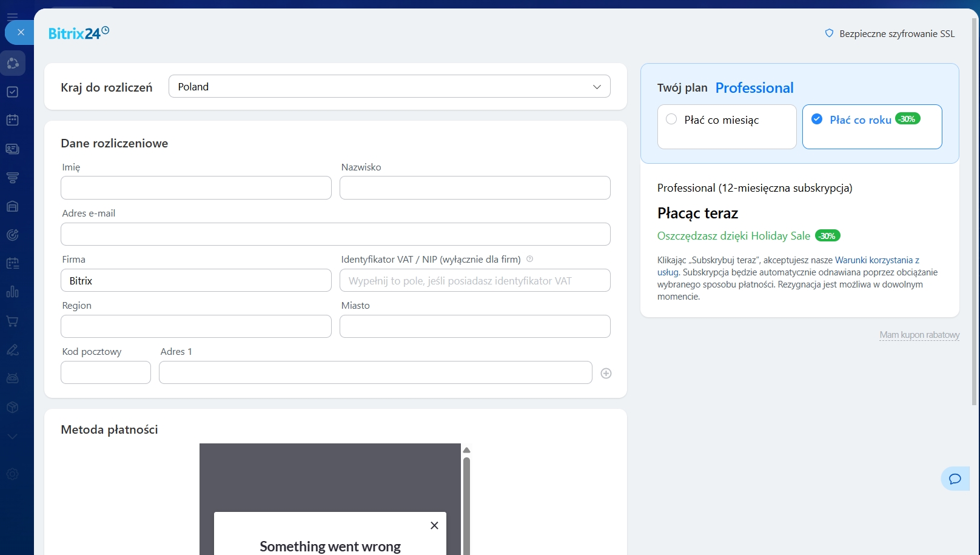Click the shopping cart icon in sidebar
Image resolution: width=980 pixels, height=555 pixels.
[x=12, y=321]
